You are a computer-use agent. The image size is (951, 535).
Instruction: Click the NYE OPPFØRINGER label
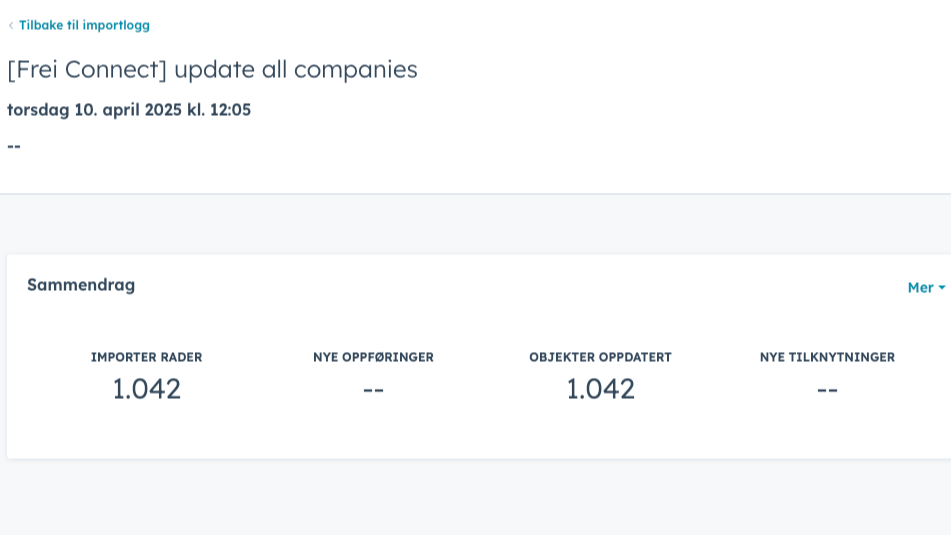(373, 357)
